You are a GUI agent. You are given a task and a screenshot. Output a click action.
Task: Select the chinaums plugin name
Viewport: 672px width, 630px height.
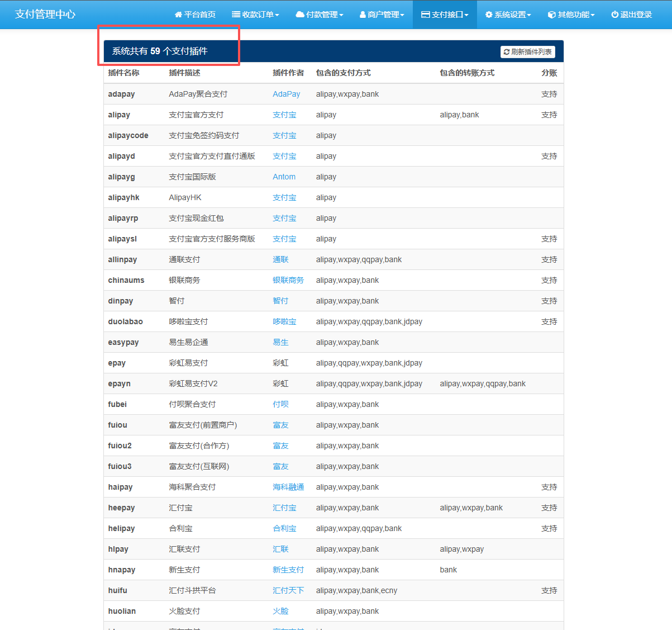[126, 280]
